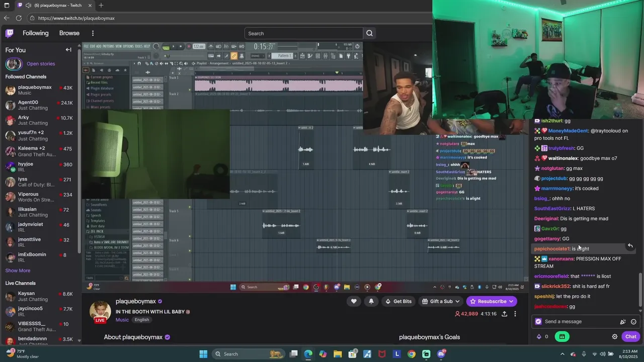Click the browser address bar URL
The image size is (644, 362).
[x=76, y=18]
